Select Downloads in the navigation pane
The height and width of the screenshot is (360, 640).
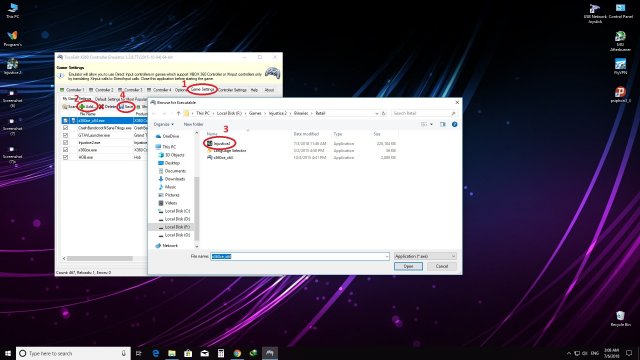tap(172, 179)
